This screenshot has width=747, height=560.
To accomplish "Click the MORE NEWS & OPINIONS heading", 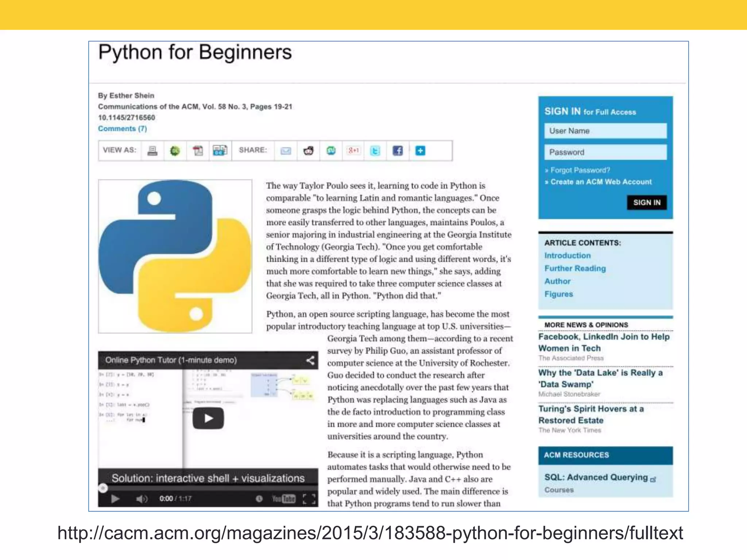I will (x=586, y=325).
